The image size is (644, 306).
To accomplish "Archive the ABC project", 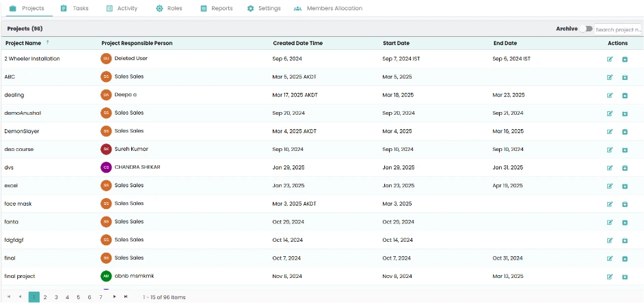I will click(625, 77).
